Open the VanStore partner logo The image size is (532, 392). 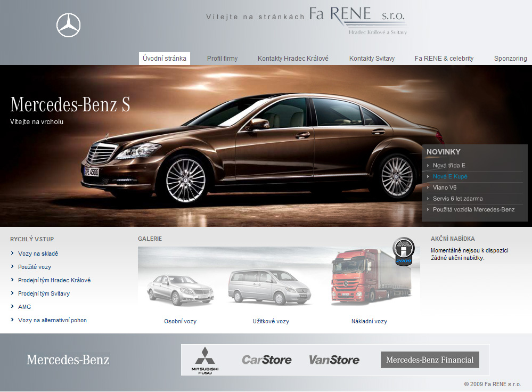click(x=334, y=360)
